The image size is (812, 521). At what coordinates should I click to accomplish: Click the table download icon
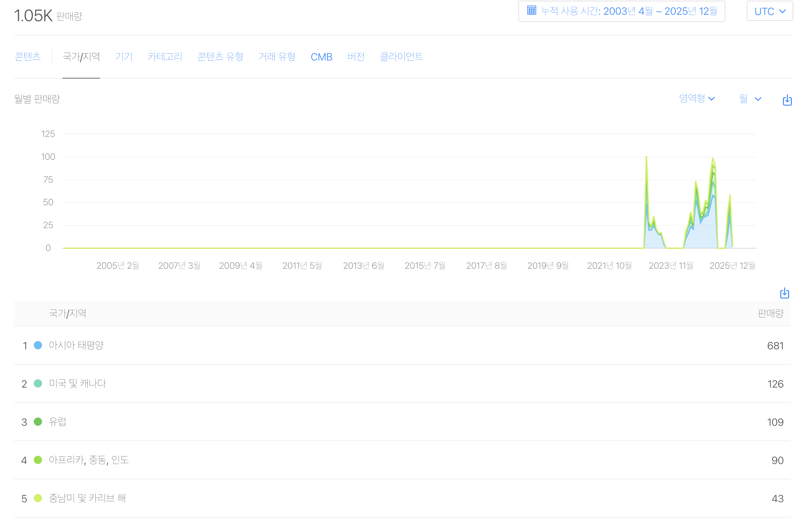784,293
